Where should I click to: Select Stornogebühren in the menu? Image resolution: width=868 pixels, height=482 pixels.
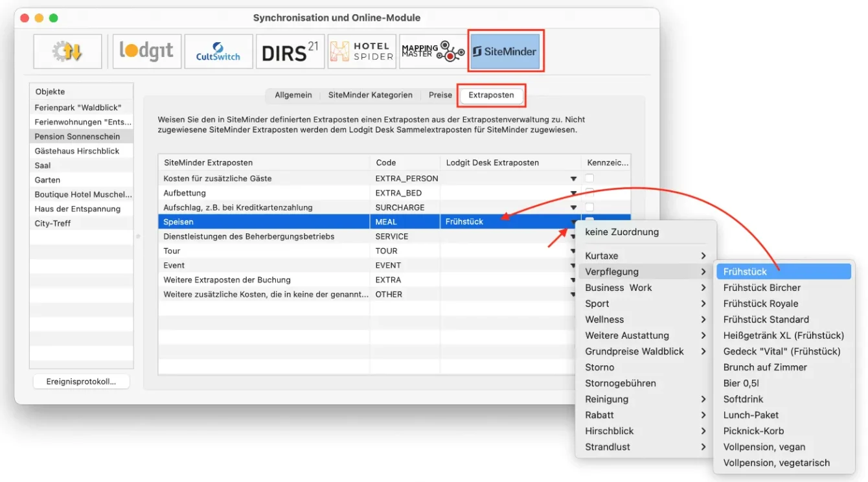coord(646,384)
